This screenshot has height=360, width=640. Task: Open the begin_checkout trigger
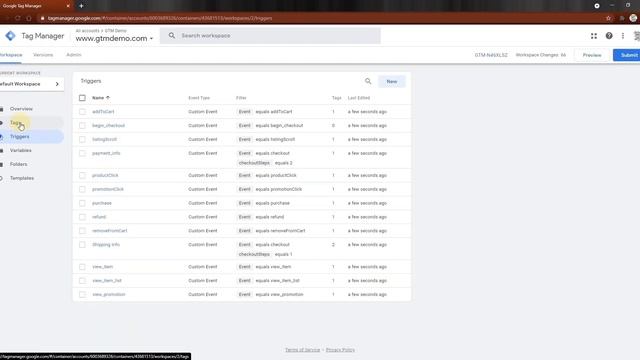[109, 126]
